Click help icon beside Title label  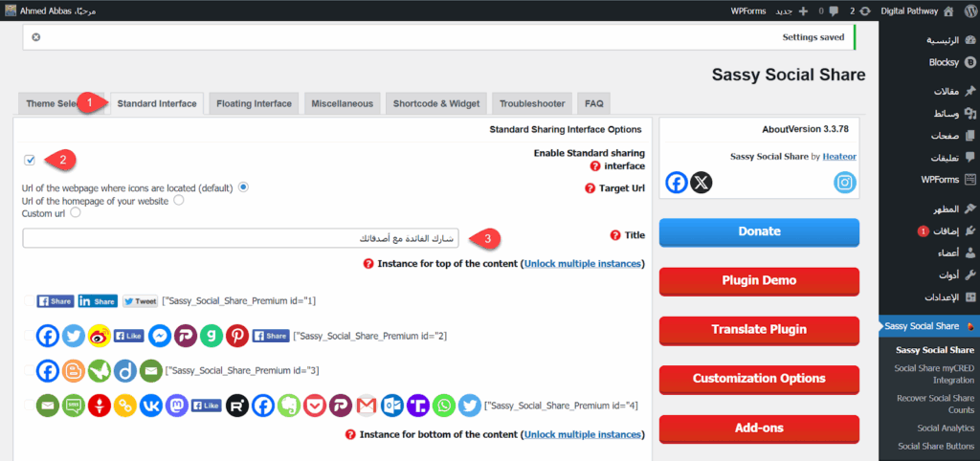tap(615, 235)
